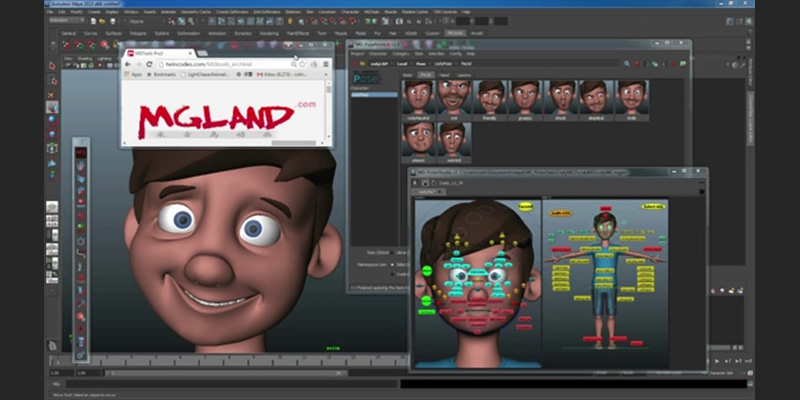Open the Hand tab in Pose Library
Viewport: 800px width, 400px height.
coord(444,75)
